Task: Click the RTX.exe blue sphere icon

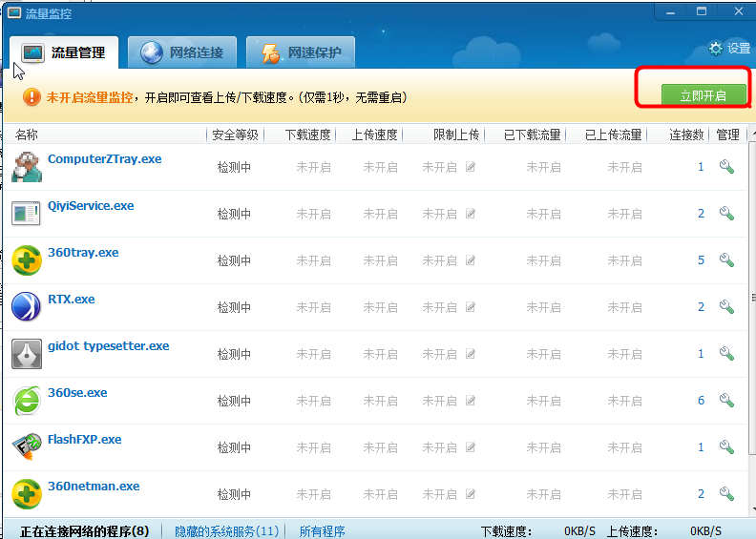Action: pyautogui.click(x=26, y=306)
